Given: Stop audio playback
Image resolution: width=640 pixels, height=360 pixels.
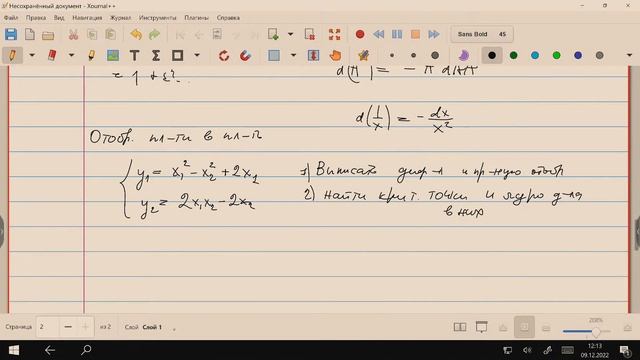Looking at the screenshot, I should point(416,34).
